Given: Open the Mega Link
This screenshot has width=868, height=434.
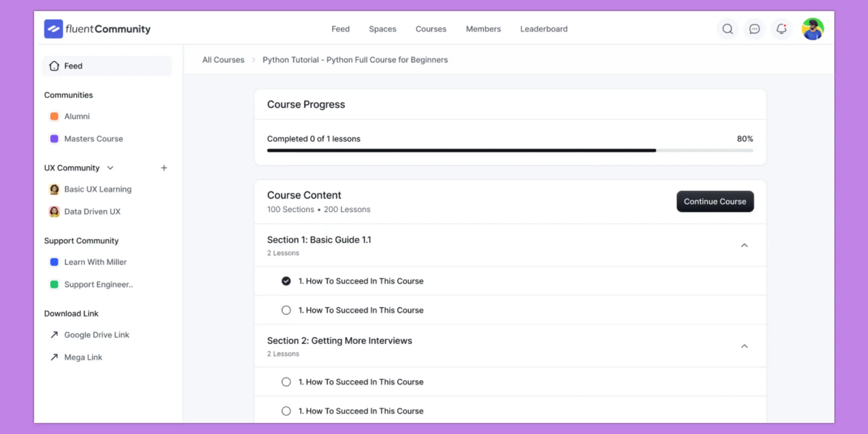Looking at the screenshot, I should coord(83,357).
